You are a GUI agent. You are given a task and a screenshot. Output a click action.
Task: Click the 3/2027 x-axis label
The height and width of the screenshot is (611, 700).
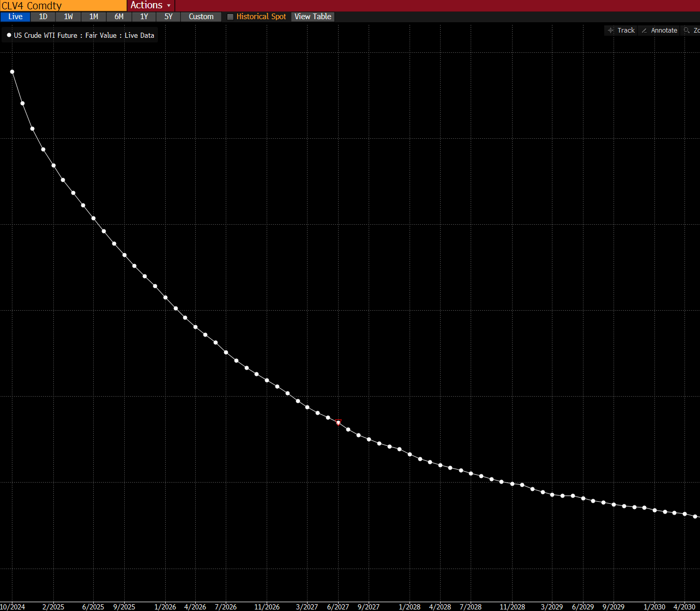coord(307,607)
